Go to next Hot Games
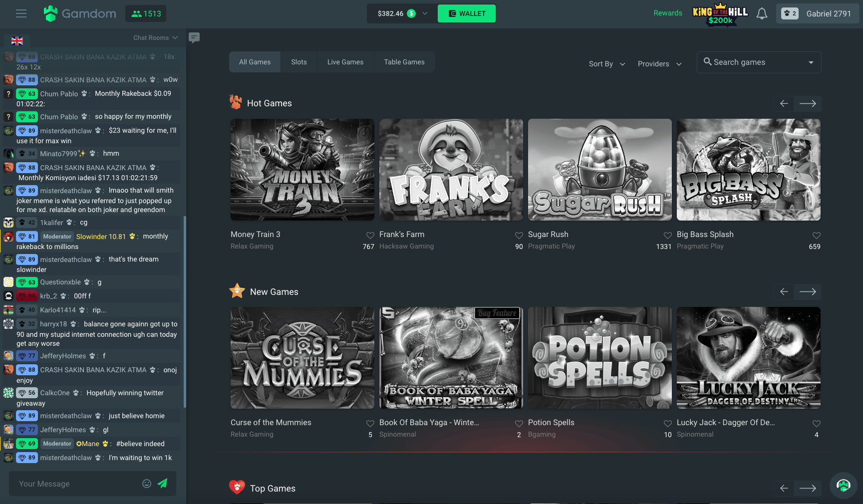Screen dimensions: 863x504 [808, 103]
